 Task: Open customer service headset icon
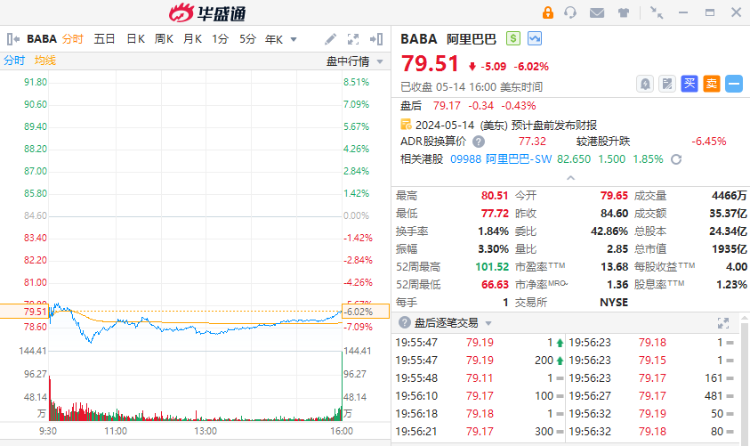point(570,12)
